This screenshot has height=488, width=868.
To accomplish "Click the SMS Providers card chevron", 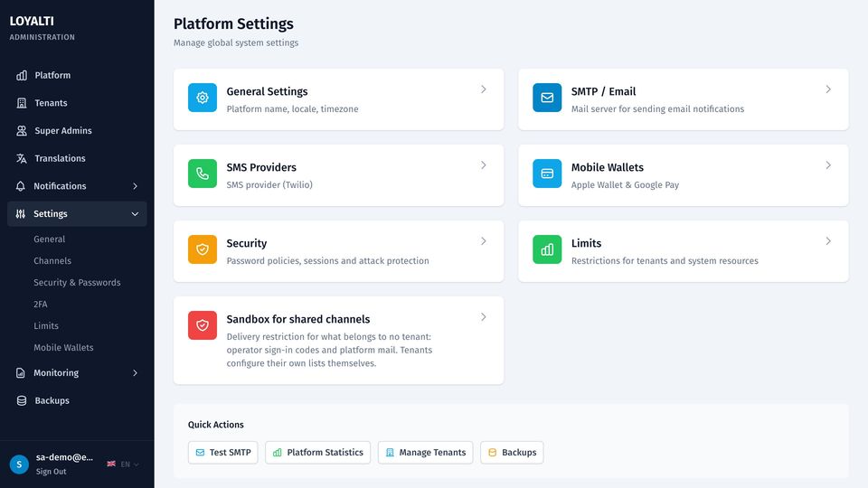I will [x=483, y=164].
